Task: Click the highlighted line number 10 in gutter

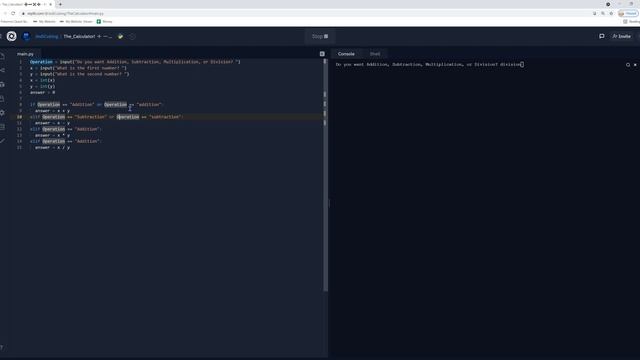Action: 19,117
